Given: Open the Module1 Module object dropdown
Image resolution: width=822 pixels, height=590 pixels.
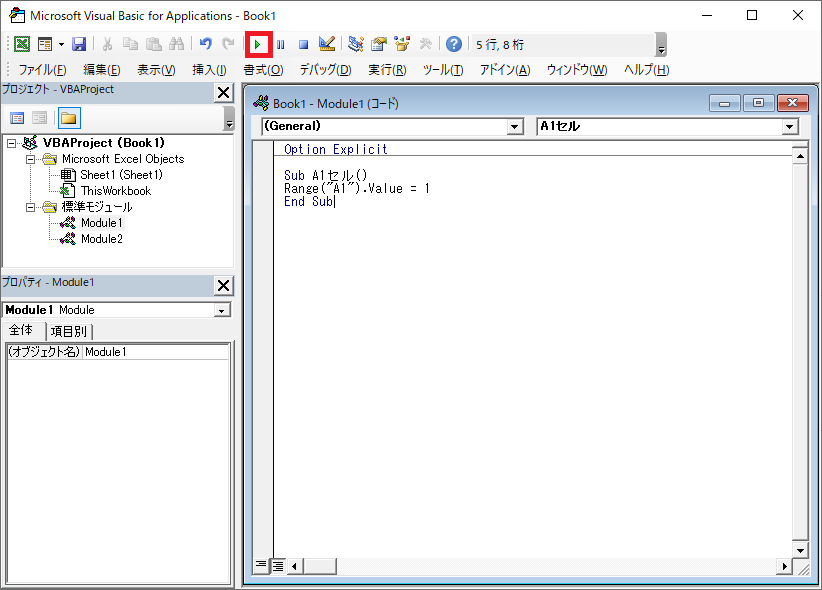Looking at the screenshot, I should click(222, 310).
